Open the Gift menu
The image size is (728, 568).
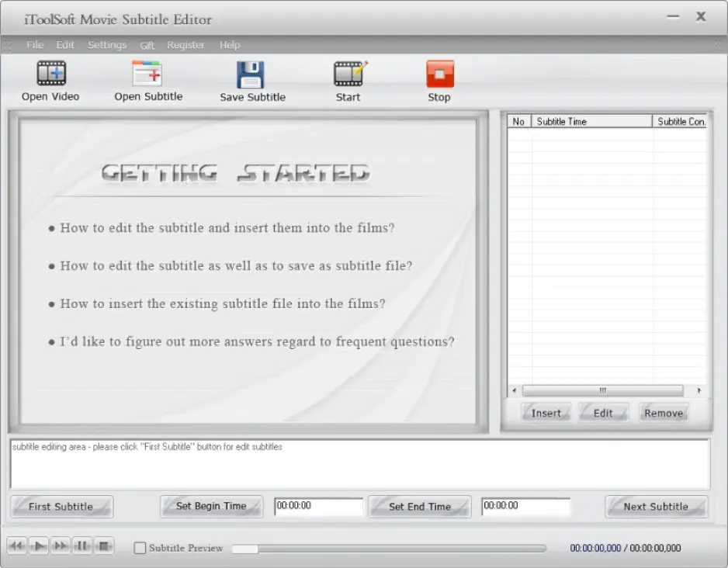[147, 45]
